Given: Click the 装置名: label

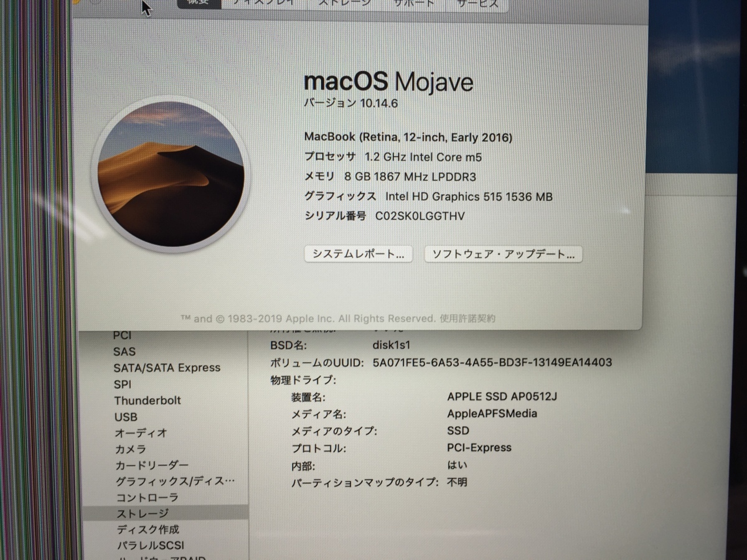Looking at the screenshot, I should [x=308, y=397].
